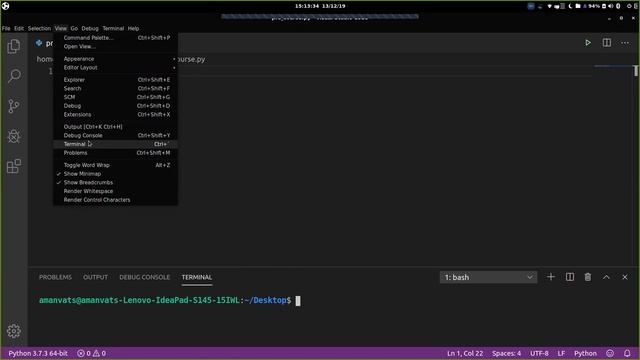Click the View menu in menu bar
The width and height of the screenshot is (640, 360).
[x=60, y=29]
